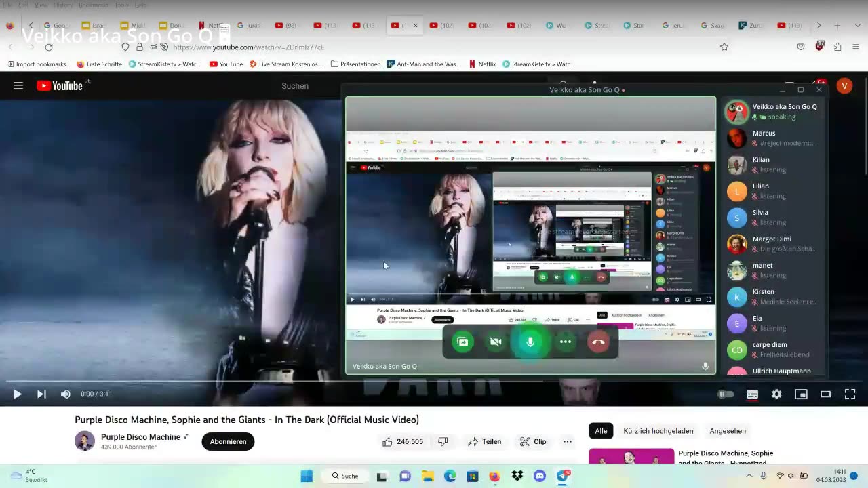Open more call options menu
This screenshot has width=868, height=488.
(x=566, y=342)
